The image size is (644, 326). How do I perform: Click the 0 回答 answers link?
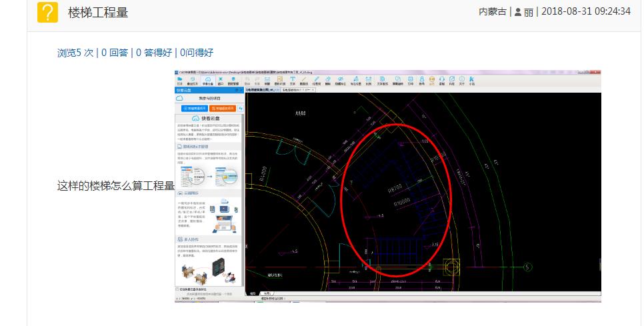(115, 53)
